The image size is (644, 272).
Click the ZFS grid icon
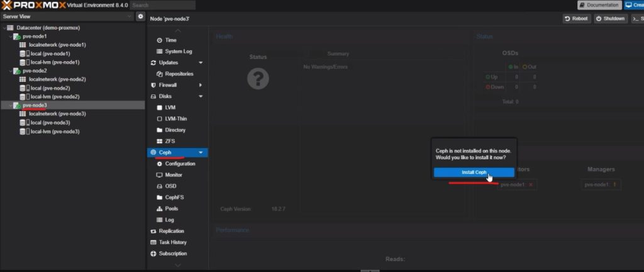(x=160, y=141)
